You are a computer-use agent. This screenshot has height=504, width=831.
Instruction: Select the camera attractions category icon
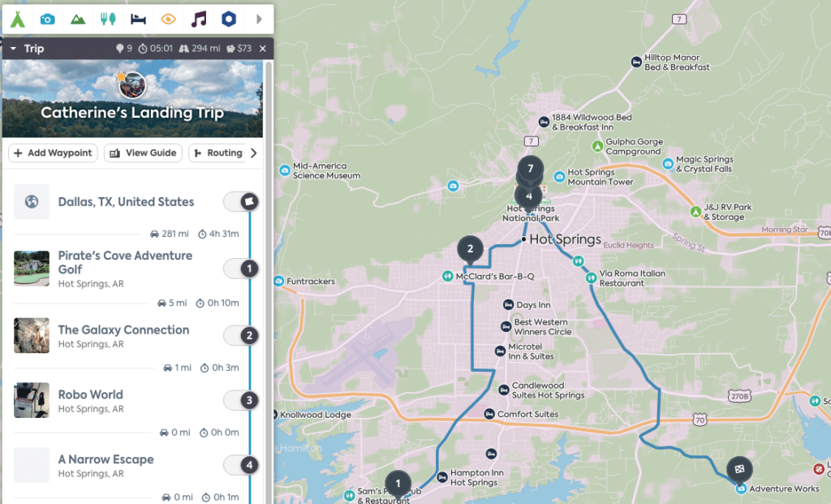pyautogui.click(x=47, y=19)
